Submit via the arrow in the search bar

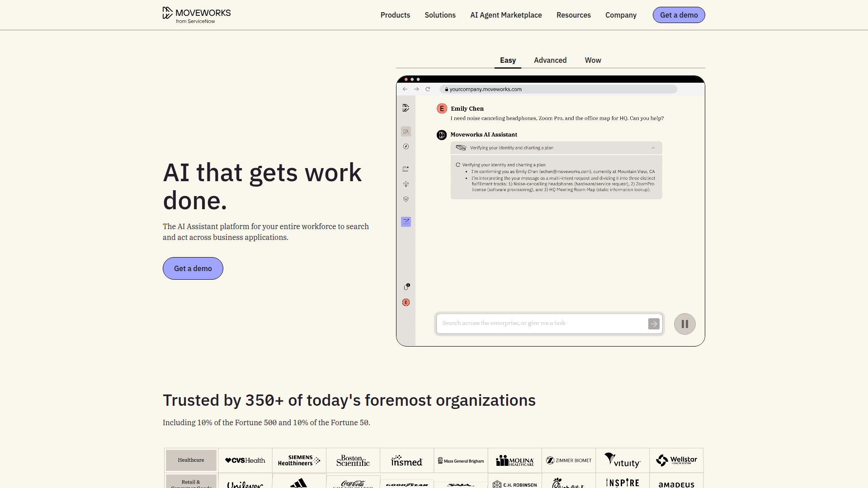tap(654, 324)
